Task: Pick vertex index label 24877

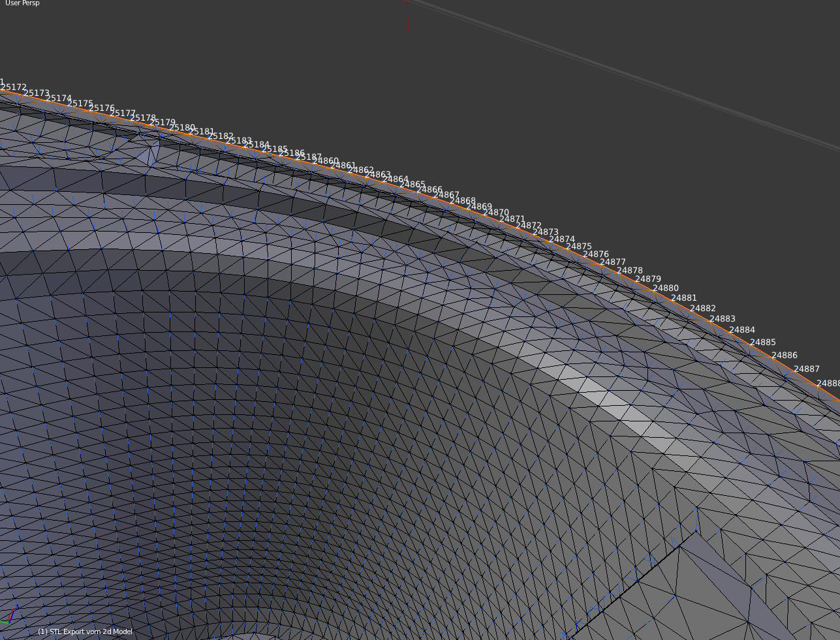Action: tap(612, 262)
